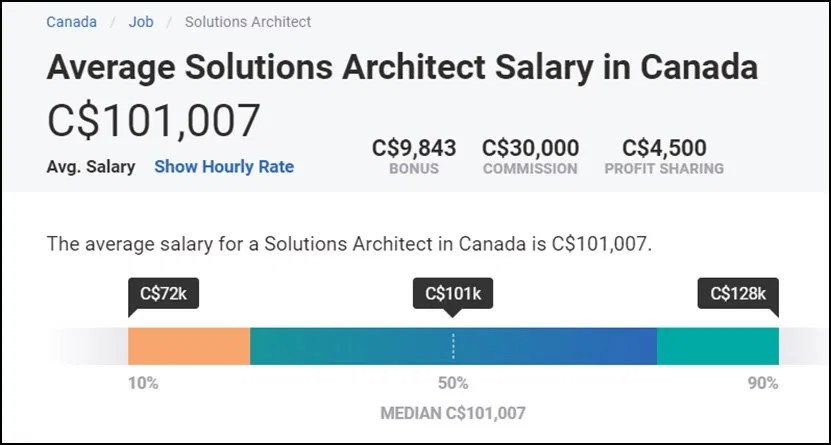
Task: Click the C$72k tooltip marker
Action: (163, 293)
